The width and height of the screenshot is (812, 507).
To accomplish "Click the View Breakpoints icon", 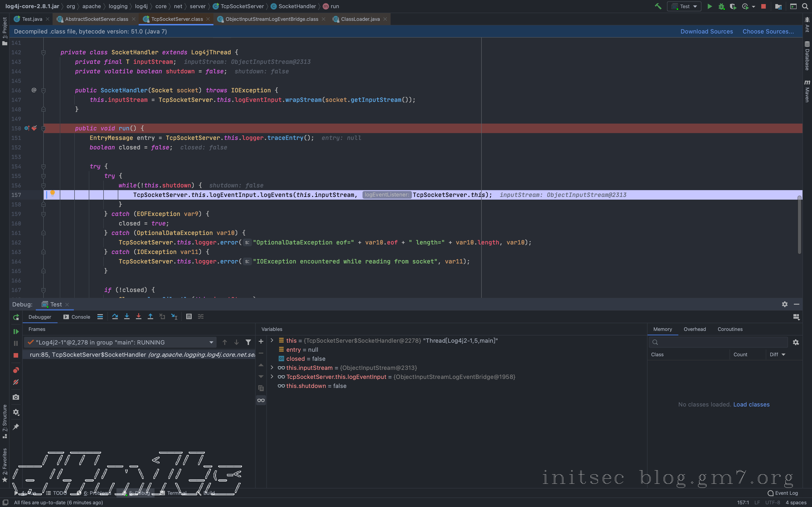I will [16, 370].
